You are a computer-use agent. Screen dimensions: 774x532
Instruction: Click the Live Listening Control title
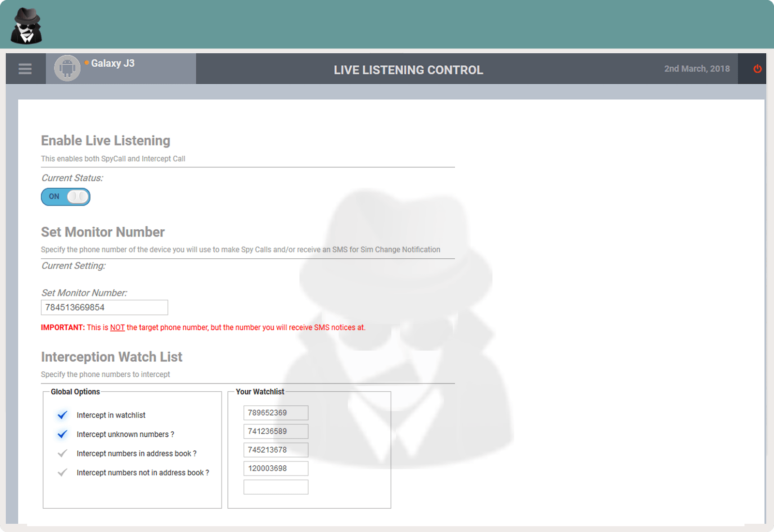pos(408,70)
